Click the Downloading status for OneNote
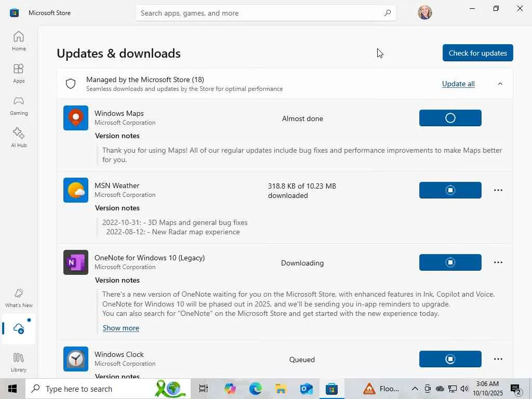532x399 pixels. 302,263
